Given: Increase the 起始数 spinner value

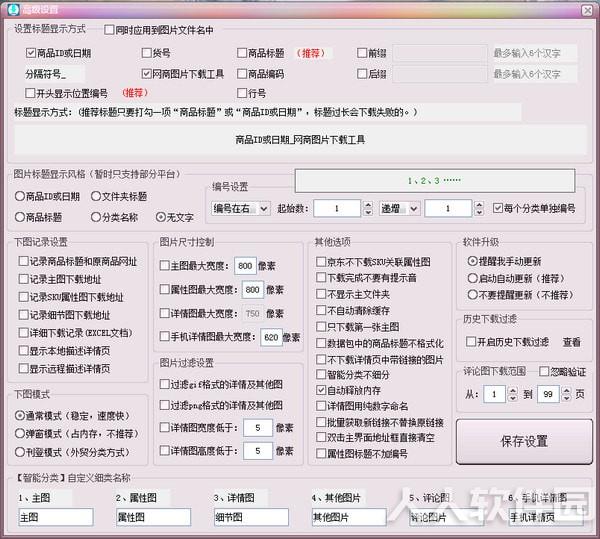Looking at the screenshot, I should (x=368, y=205).
